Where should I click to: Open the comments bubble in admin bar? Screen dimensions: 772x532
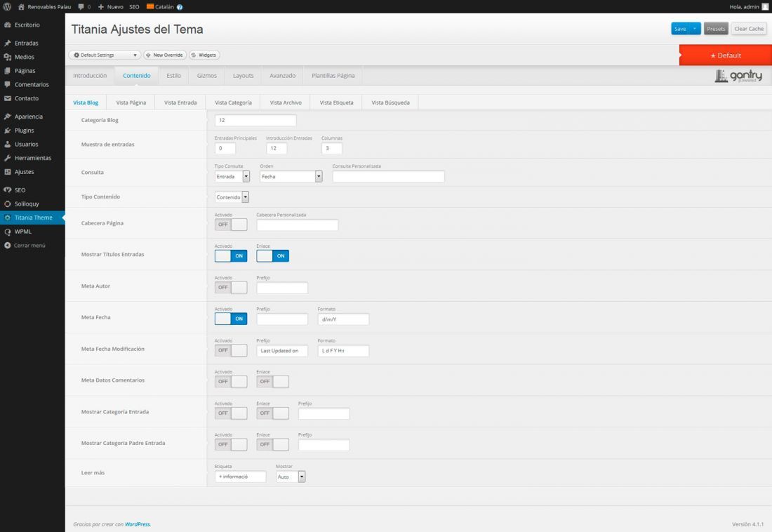pyautogui.click(x=81, y=7)
